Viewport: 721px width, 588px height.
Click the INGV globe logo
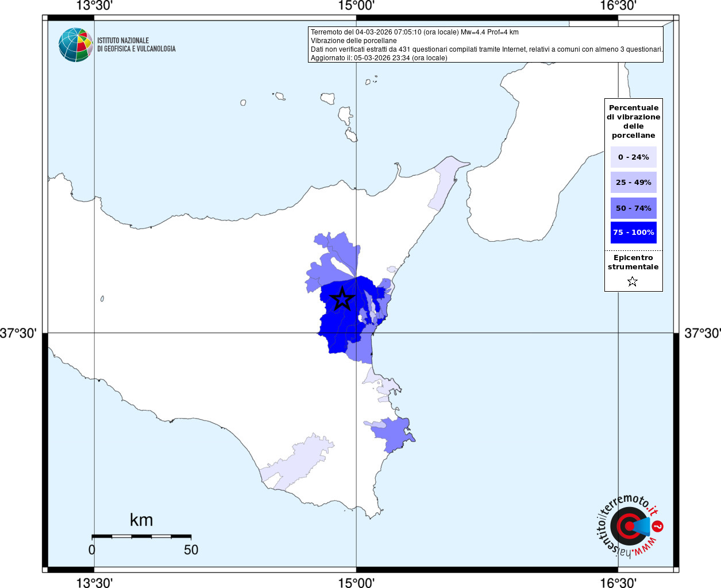[x=76, y=45]
